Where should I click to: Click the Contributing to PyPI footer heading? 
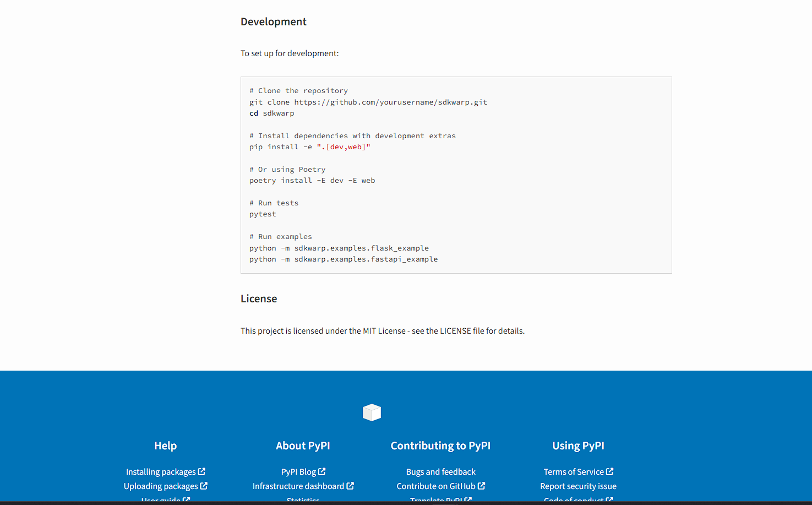[441, 446]
